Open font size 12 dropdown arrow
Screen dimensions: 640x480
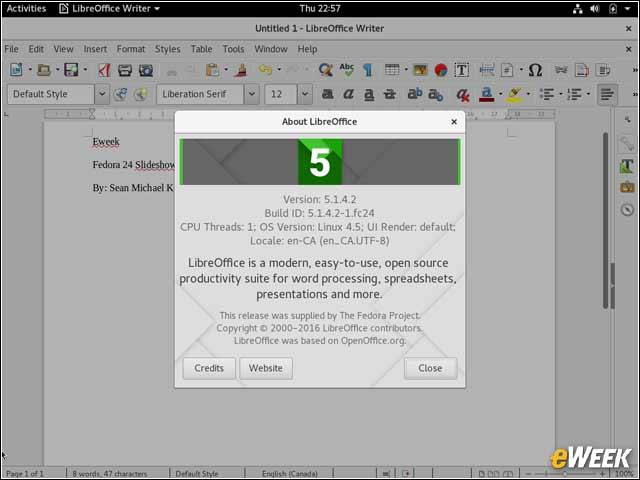(305, 94)
